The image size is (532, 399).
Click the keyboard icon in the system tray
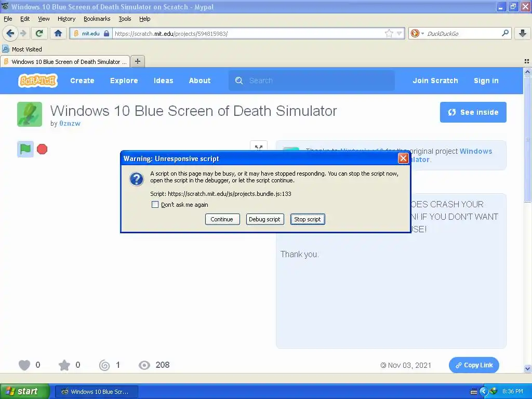click(474, 392)
